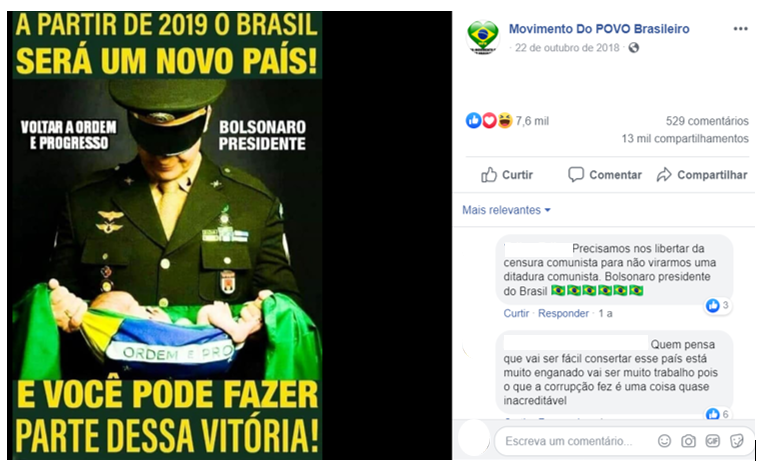
Task: Attach a photo with the camera icon
Action: coord(688,441)
